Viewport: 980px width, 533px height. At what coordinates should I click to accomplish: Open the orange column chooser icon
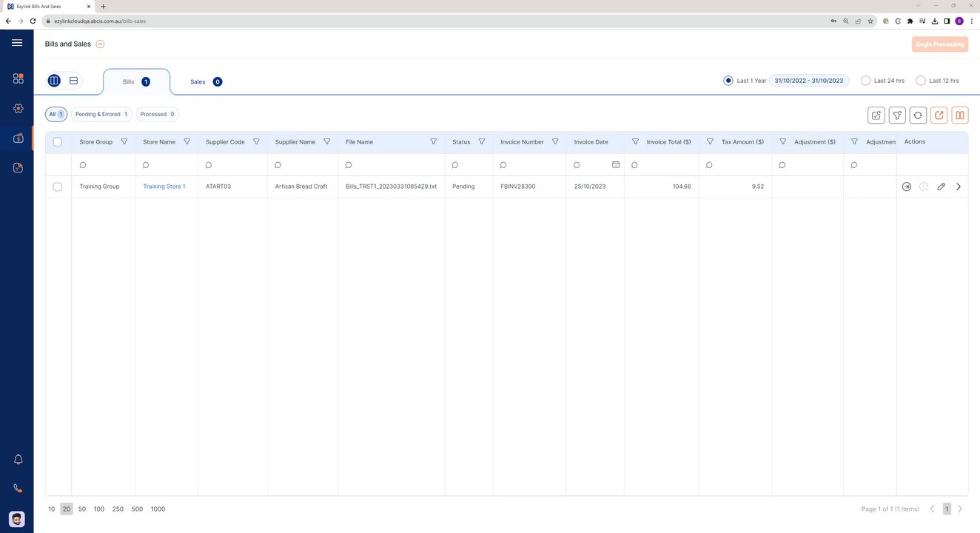pos(960,115)
